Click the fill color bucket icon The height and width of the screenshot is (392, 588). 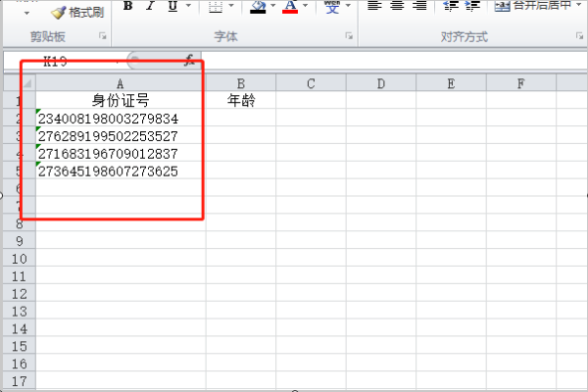pos(258,7)
